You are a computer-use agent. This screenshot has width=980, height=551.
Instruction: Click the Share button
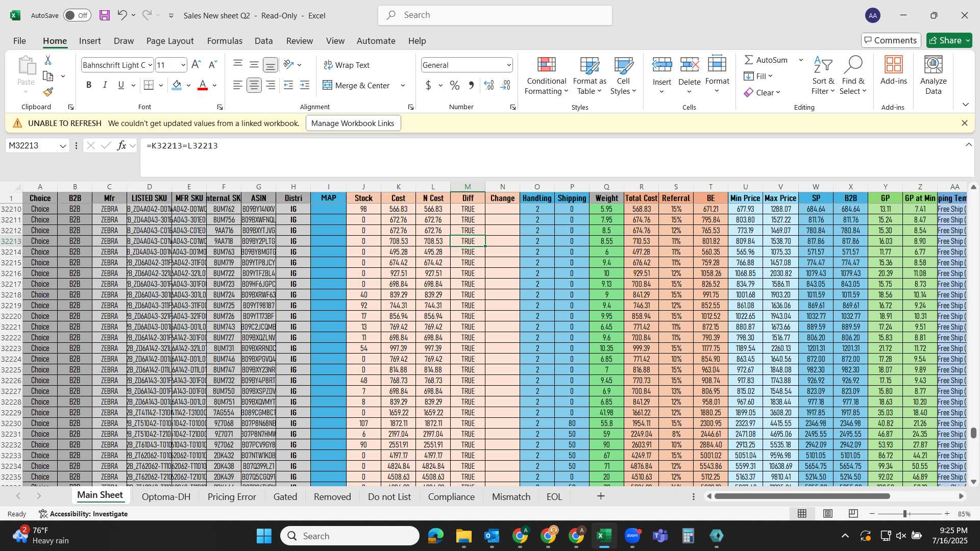pos(949,40)
